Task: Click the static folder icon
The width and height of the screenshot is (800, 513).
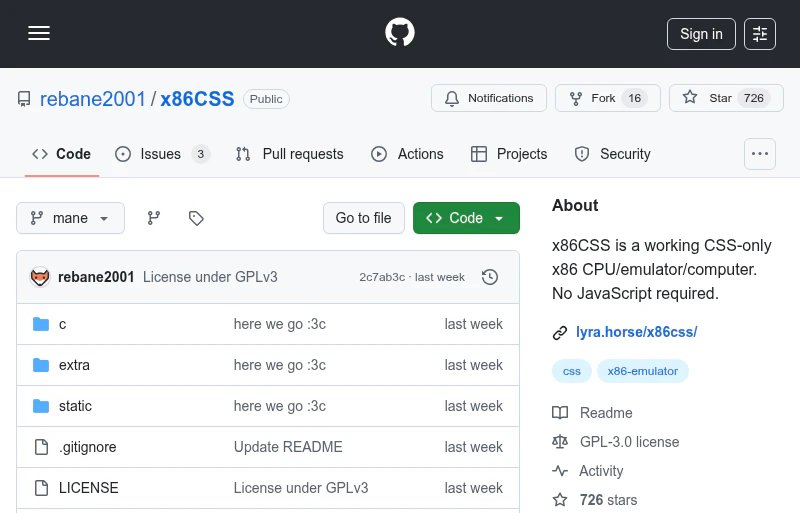Action: 41,406
